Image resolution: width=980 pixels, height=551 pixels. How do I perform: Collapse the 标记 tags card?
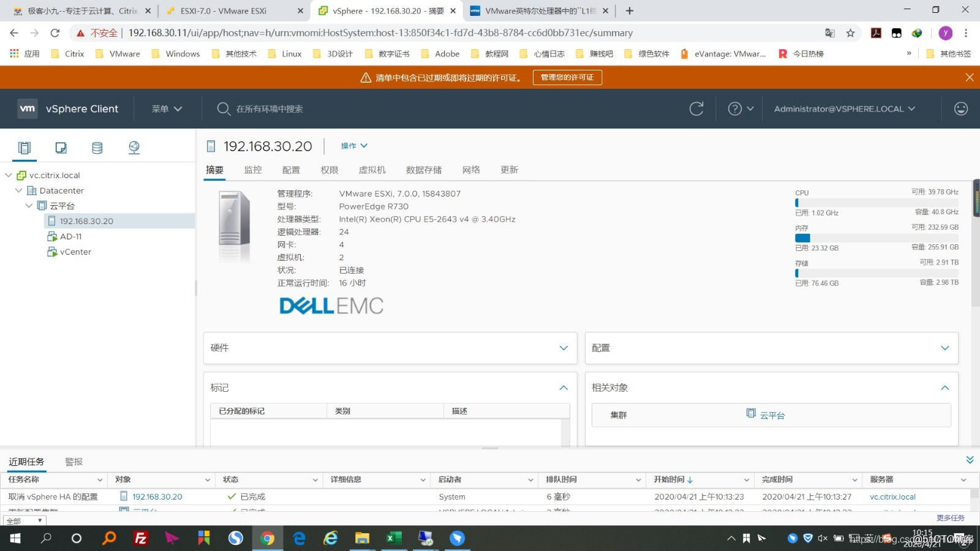pos(563,388)
